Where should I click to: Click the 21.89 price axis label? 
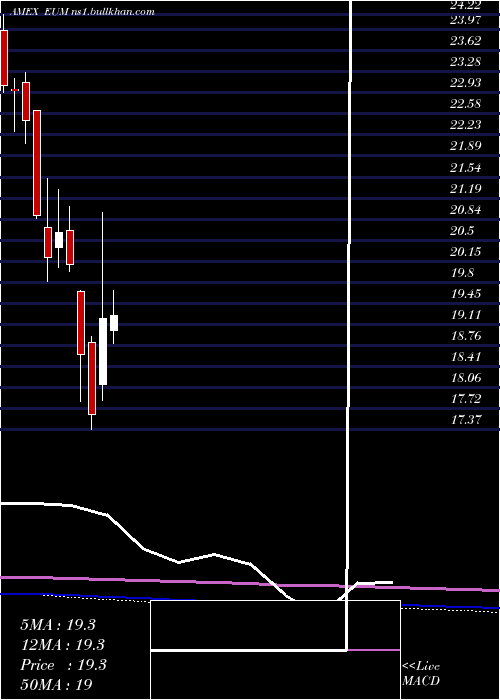click(x=465, y=146)
